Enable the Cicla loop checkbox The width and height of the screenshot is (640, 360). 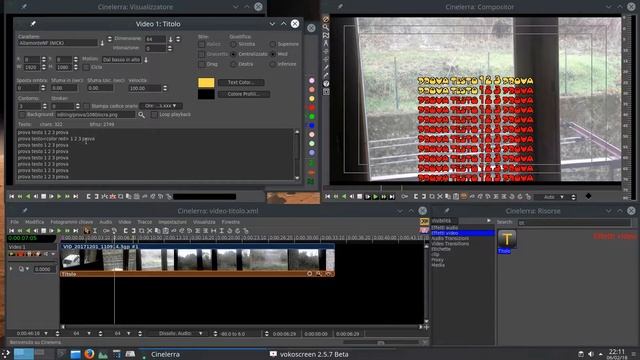click(87, 67)
